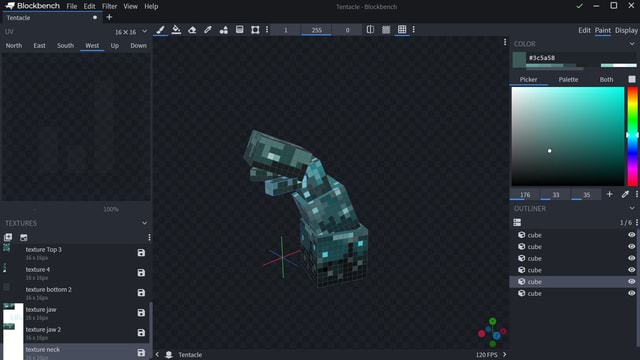Save texture 4
640x360 pixels.
tap(141, 273)
